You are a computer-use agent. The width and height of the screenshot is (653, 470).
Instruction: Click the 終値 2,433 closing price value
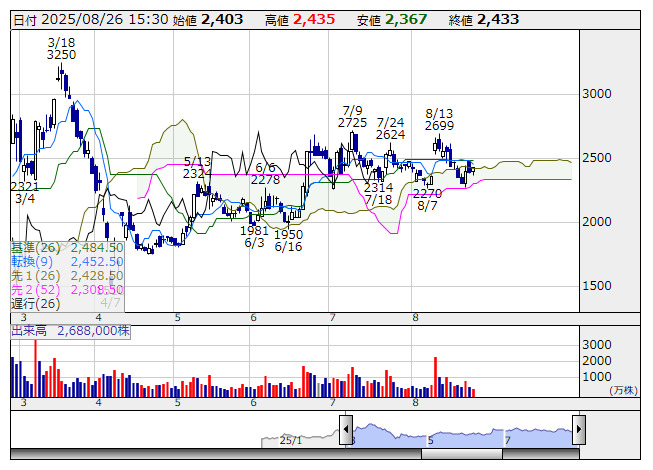coord(482,19)
